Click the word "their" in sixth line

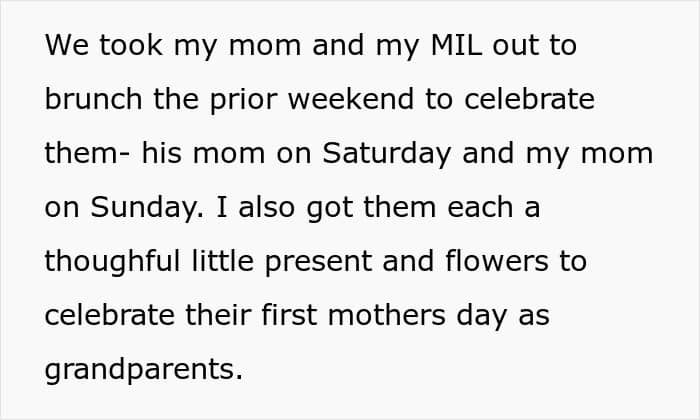coord(218,314)
